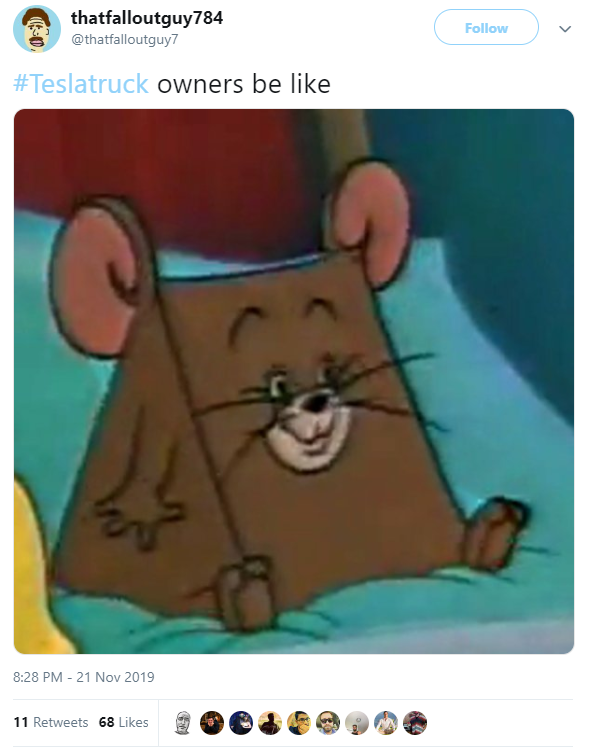Open the thatfalloutguy784 display name
597x756 pixels.
point(147,18)
